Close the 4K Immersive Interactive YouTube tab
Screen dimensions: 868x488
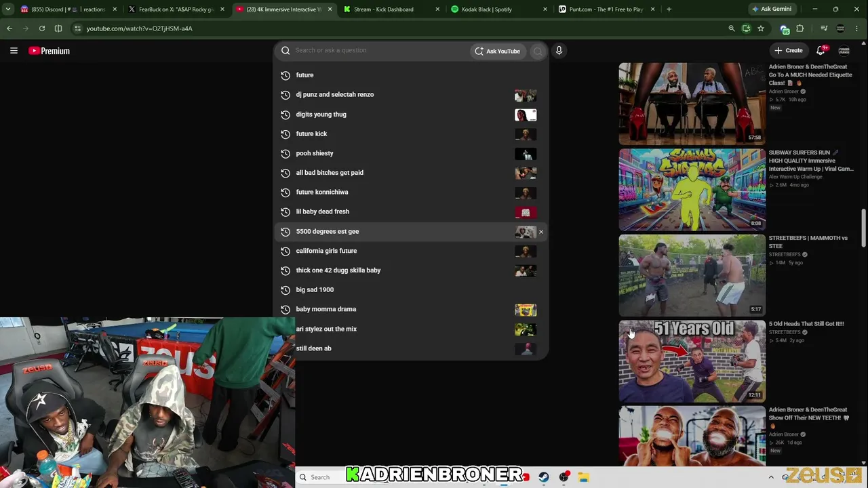tap(330, 9)
